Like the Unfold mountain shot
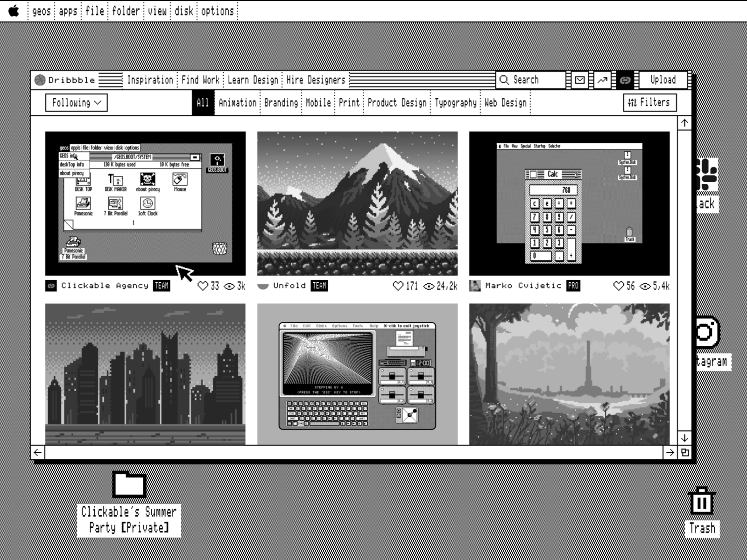Screen dimensions: 747x560 398,286
